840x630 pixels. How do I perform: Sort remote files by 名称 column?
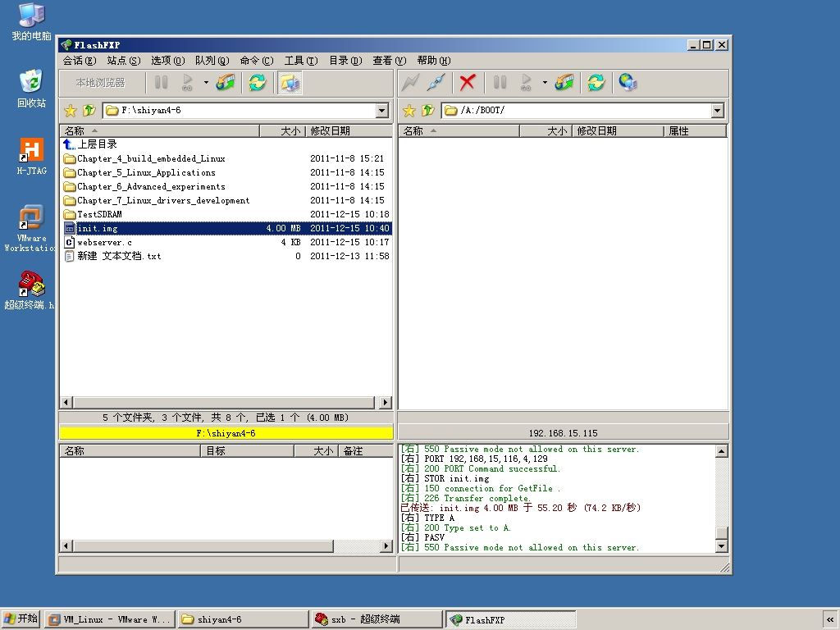point(459,130)
